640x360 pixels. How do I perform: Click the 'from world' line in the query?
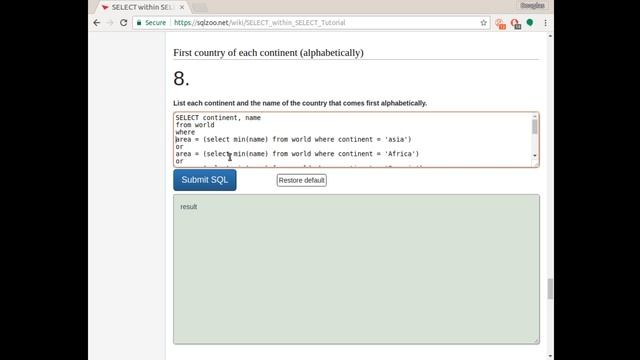195,125
